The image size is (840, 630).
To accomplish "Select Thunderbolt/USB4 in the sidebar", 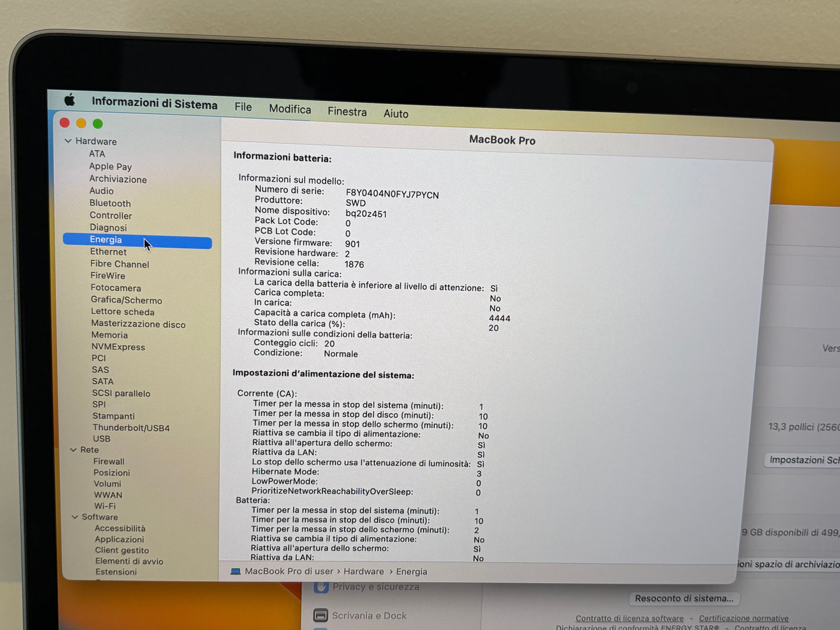I will click(131, 428).
